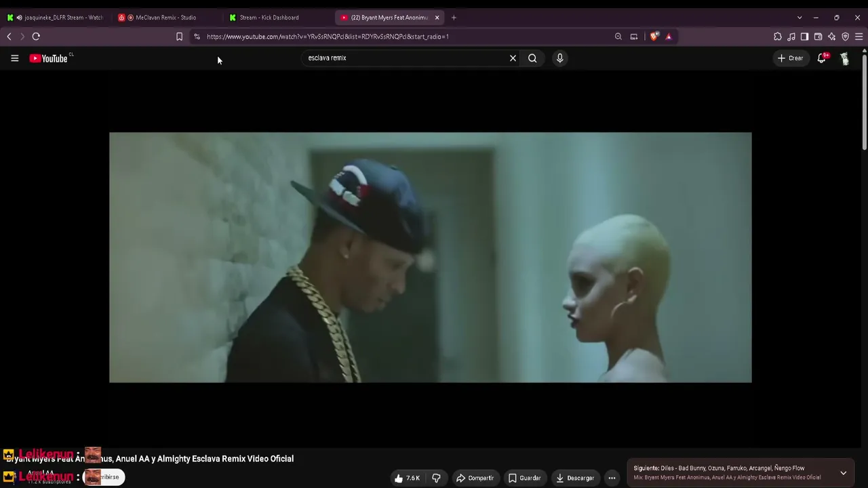The height and width of the screenshot is (488, 868).
Task: Open the YouTube account avatar menu
Action: click(x=844, y=58)
